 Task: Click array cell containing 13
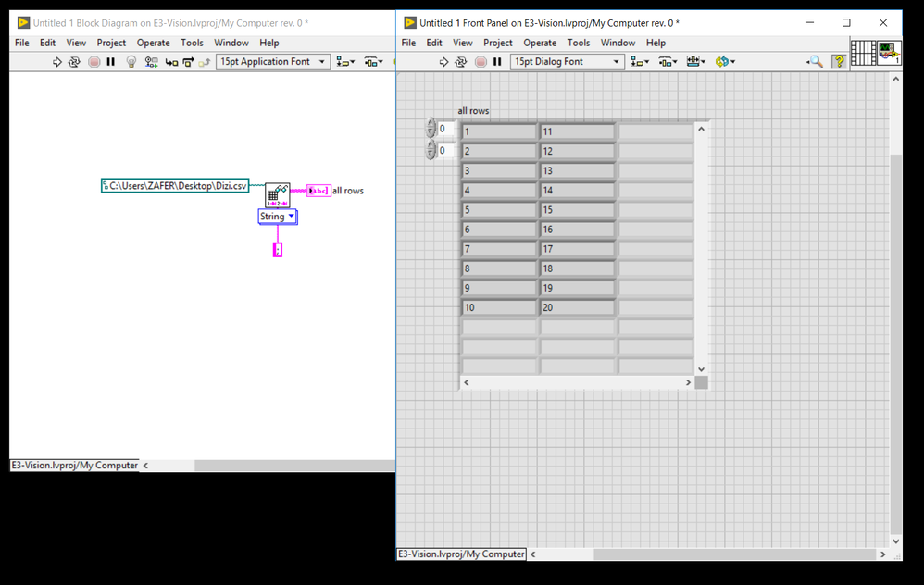(577, 171)
